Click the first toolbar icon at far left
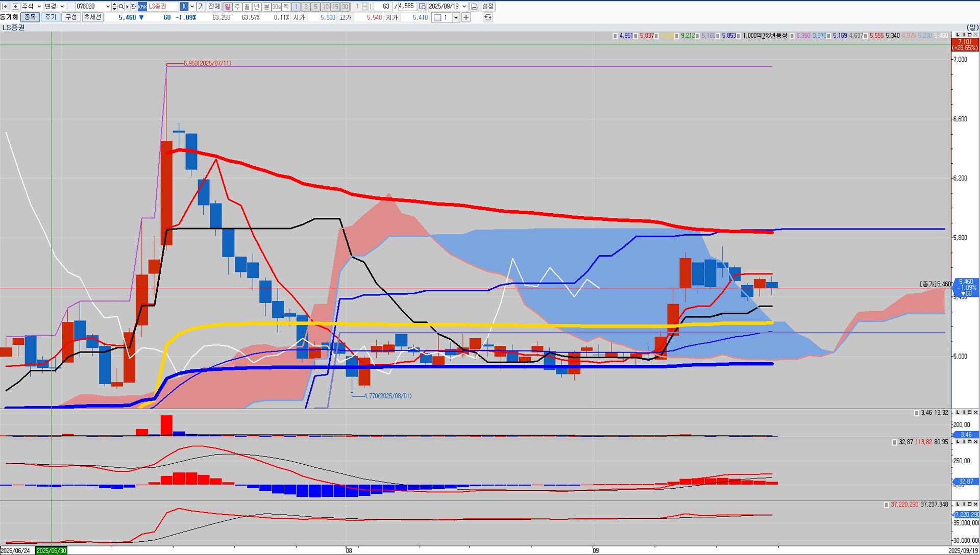The image size is (980, 555). (x=5, y=7)
